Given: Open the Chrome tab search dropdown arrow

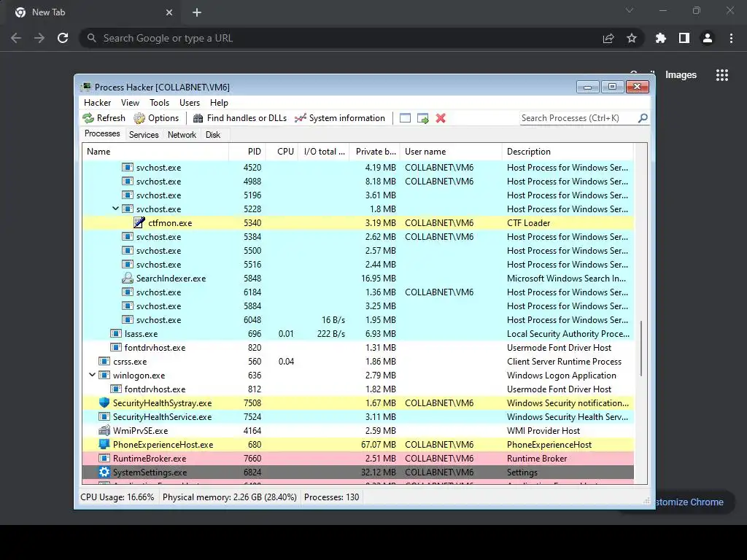Looking at the screenshot, I should pos(630,10).
